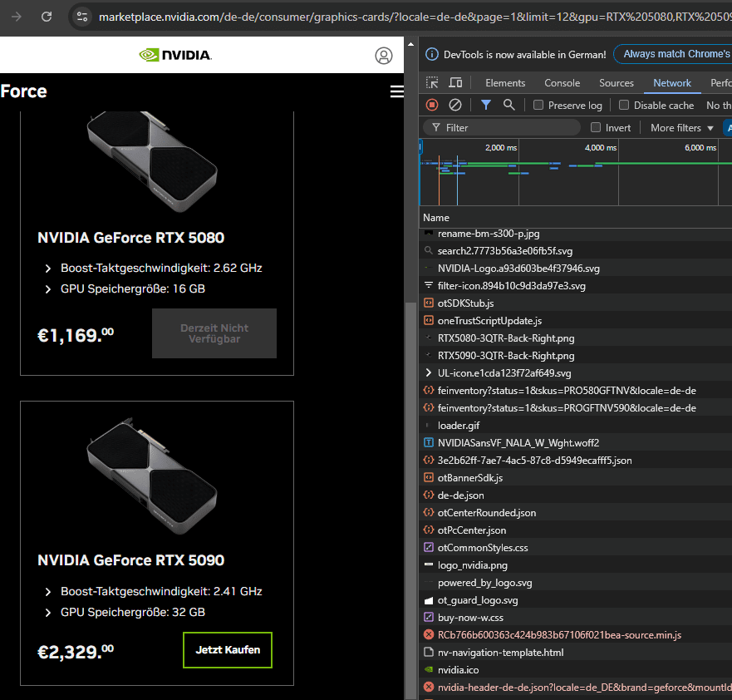Select the Network tab
Viewport: 732px width, 700px height.
coord(672,82)
